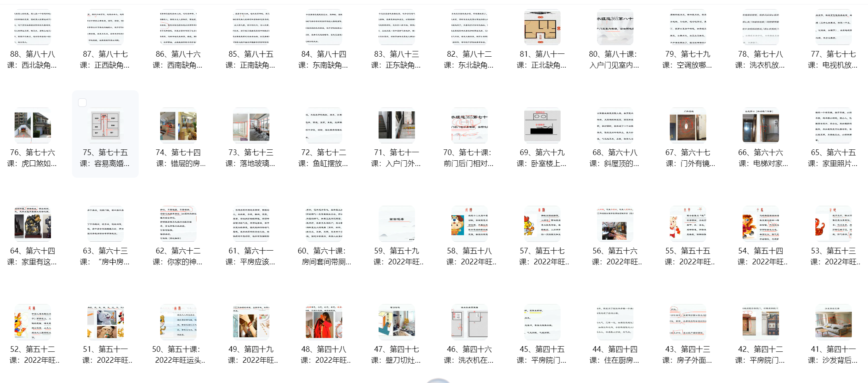Image resolution: width=868 pixels, height=383 pixels.
Task: Open lesson 41 sofa photo thumbnail
Action: [x=833, y=322]
